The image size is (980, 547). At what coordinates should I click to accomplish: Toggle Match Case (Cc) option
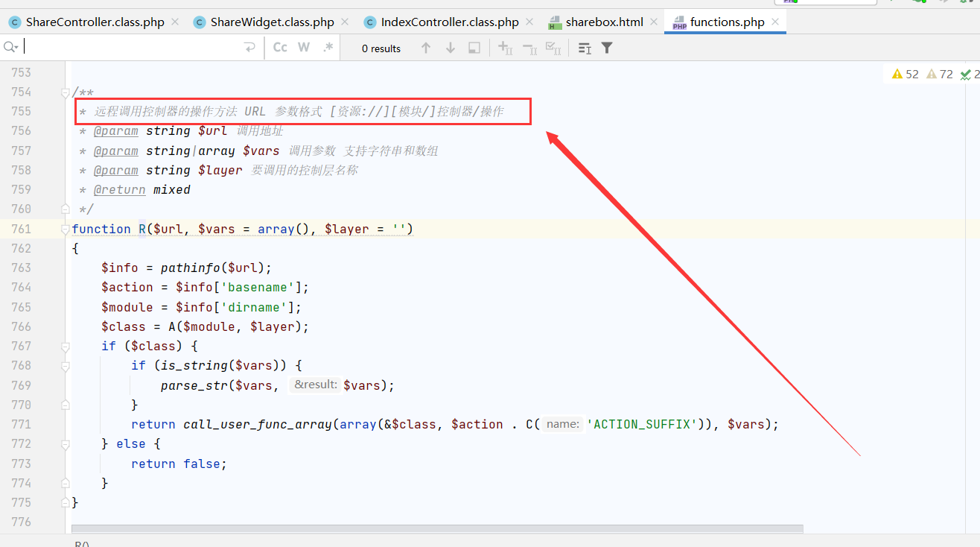(280, 48)
